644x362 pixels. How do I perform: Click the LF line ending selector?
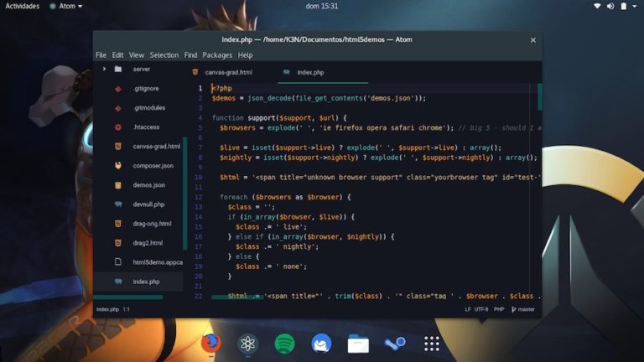467,309
